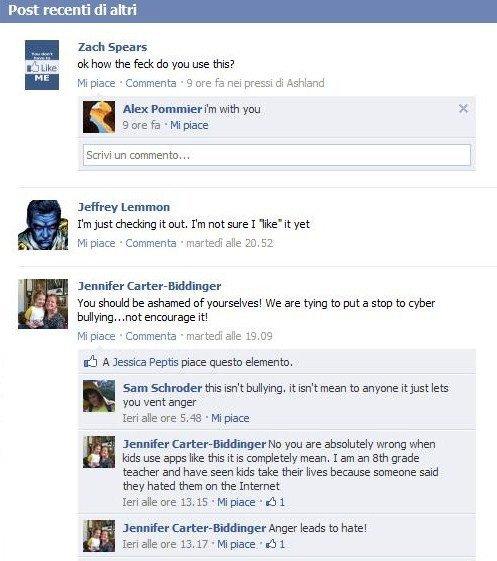Click like count thumb on 13.17 comment
Viewport: 497px width, 561px height.
point(271,544)
